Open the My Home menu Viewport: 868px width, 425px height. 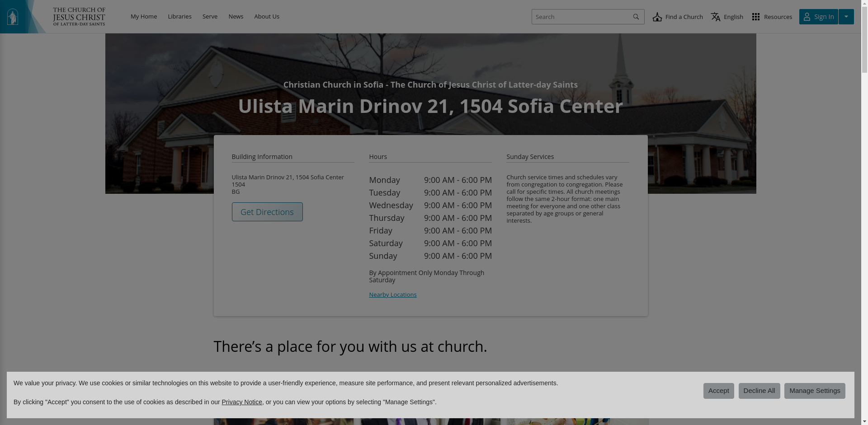144,17
